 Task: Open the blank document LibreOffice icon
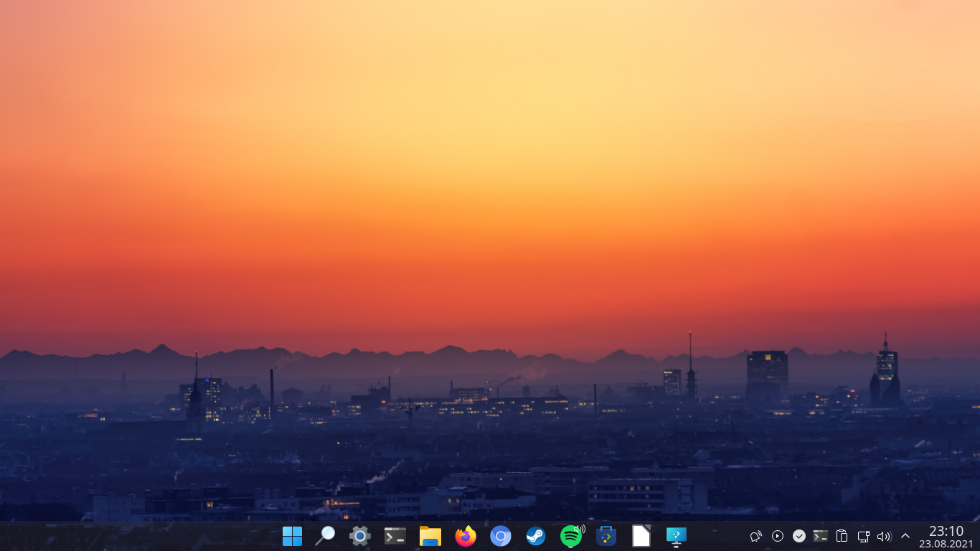point(641,536)
